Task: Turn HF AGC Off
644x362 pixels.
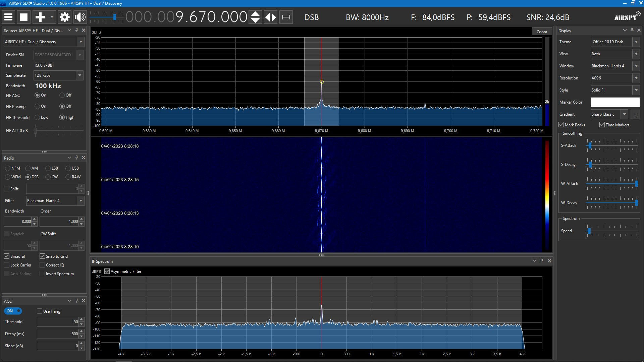Action: pyautogui.click(x=65, y=95)
